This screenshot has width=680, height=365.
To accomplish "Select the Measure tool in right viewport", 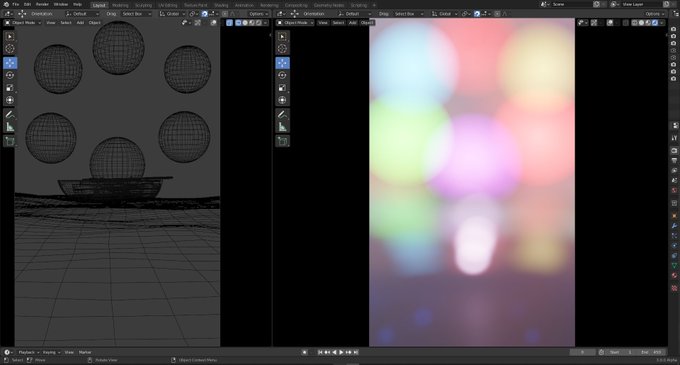I will (282, 127).
